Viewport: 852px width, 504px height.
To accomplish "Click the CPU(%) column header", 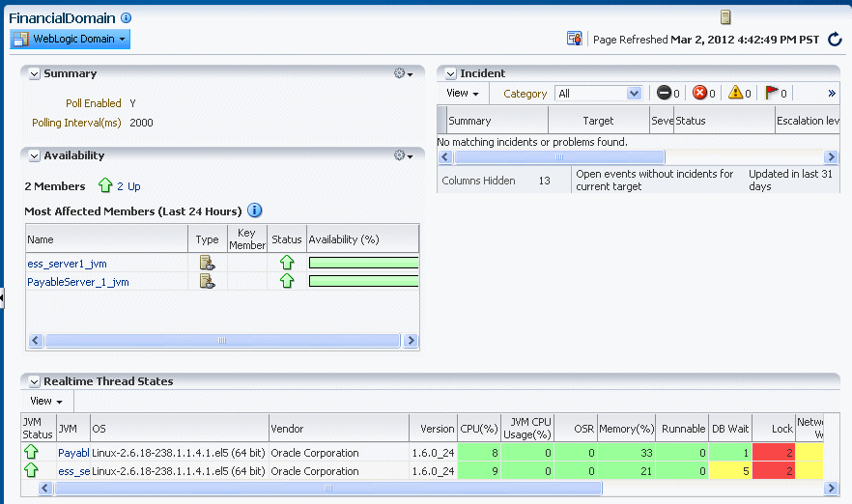I will pyautogui.click(x=479, y=429).
